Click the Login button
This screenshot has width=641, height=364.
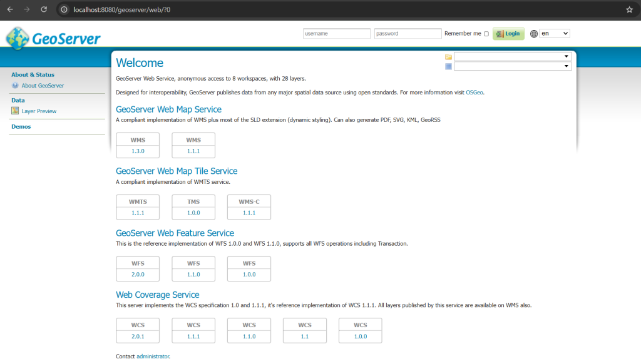508,33
